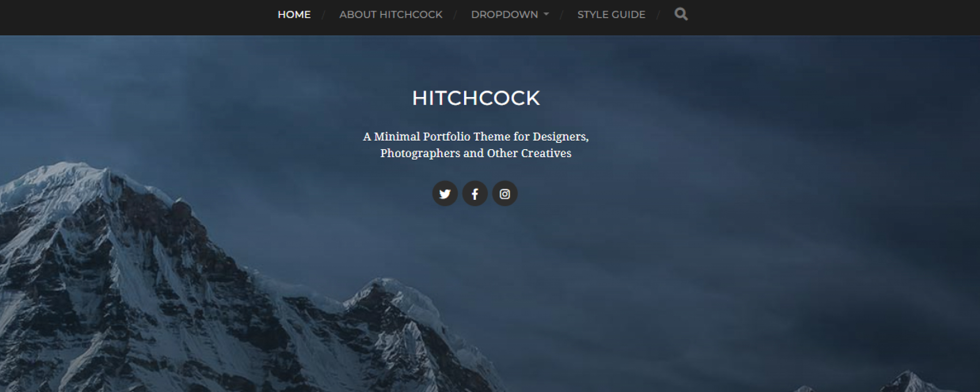Open the DROPDOWN navigation item
Viewport: 980px width, 392px height.
(x=510, y=15)
